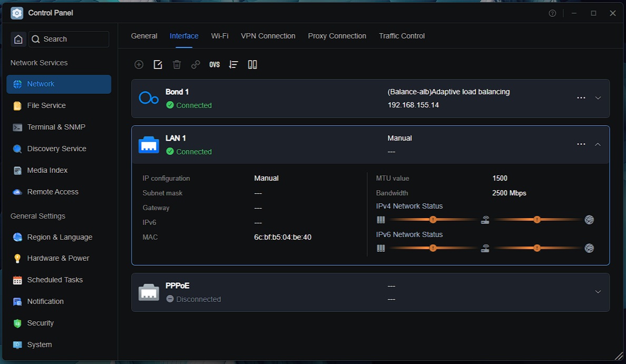This screenshot has width=626, height=364.
Task: Click IPv6 warning marker between NAS and router
Action: point(433,248)
